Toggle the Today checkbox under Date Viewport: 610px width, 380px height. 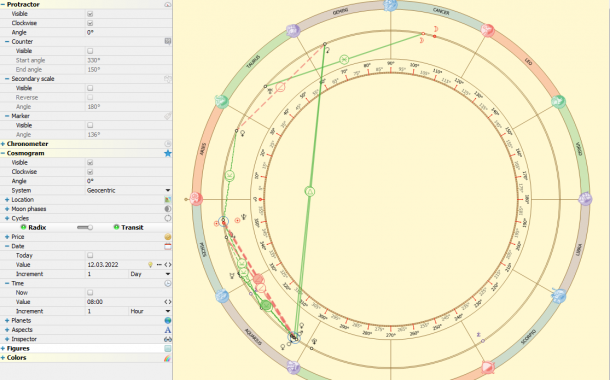point(90,256)
